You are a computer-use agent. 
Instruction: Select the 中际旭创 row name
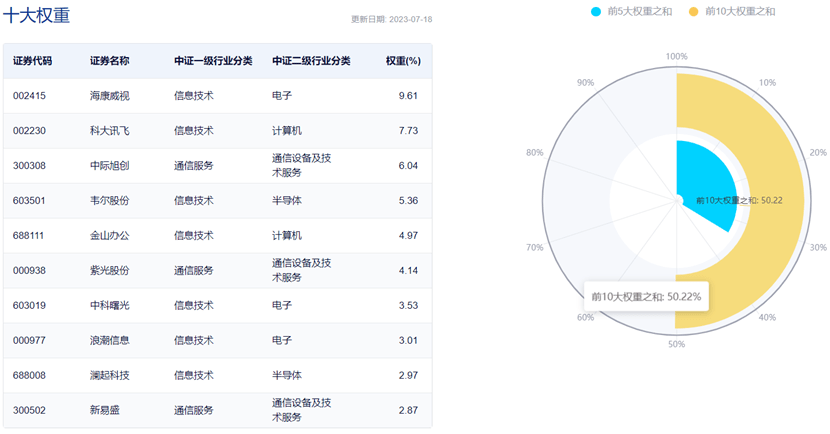click(109, 166)
